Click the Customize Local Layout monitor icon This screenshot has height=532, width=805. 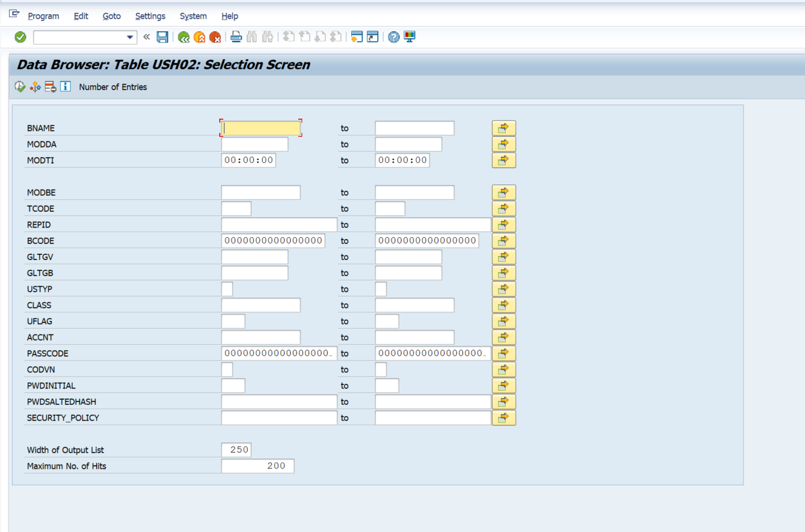(x=410, y=37)
